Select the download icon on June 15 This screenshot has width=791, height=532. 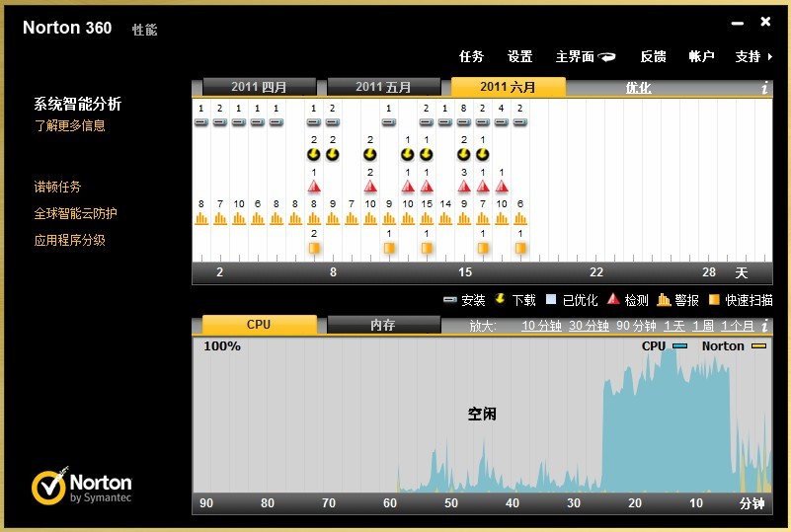[463, 154]
